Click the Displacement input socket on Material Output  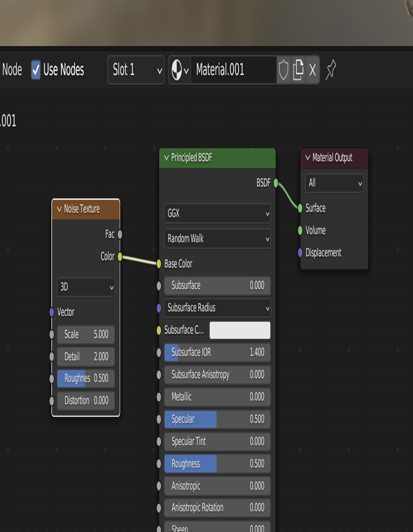299,253
